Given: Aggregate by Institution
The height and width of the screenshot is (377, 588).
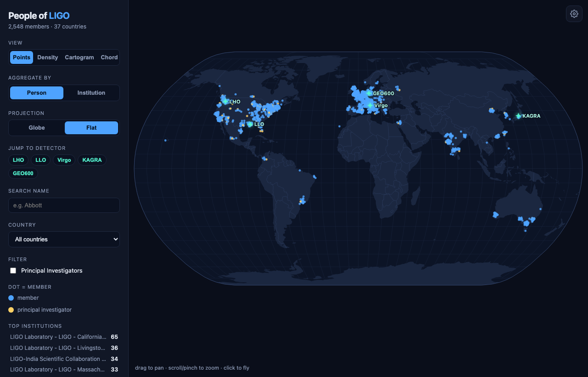Looking at the screenshot, I should tap(91, 93).
